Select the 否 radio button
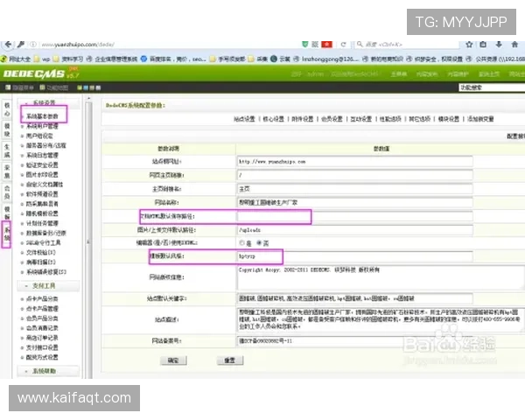This screenshot has width=525, height=420. (x=259, y=243)
